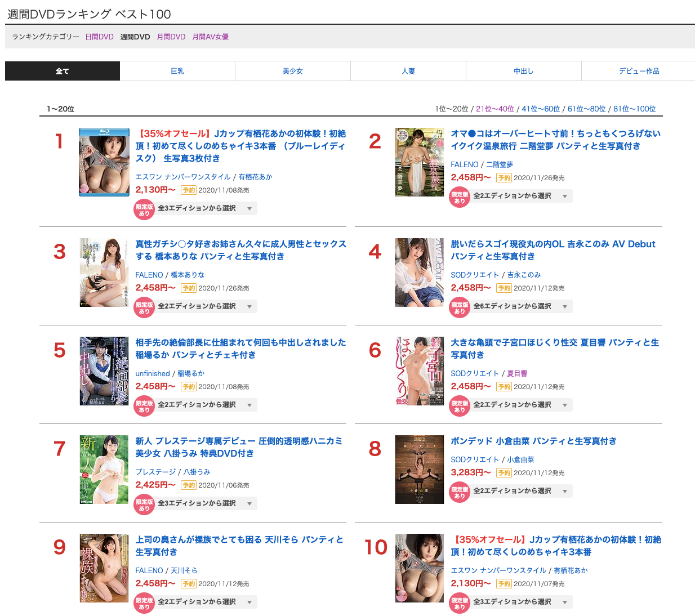
Task: Go to the 日間DVD ranking category
Action: tap(100, 37)
